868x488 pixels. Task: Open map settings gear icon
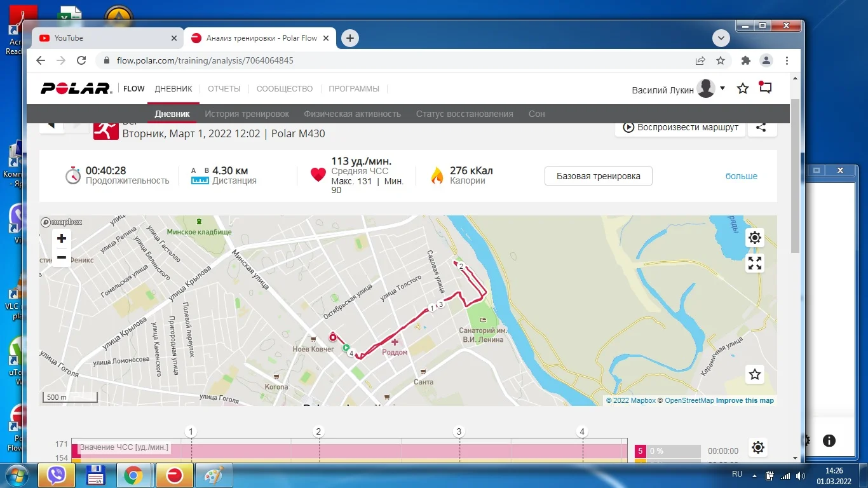click(755, 238)
